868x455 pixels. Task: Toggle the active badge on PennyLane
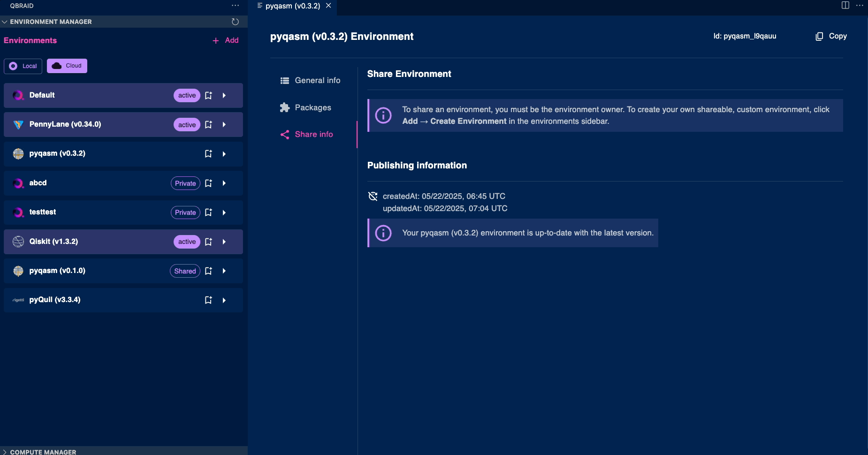tap(186, 124)
